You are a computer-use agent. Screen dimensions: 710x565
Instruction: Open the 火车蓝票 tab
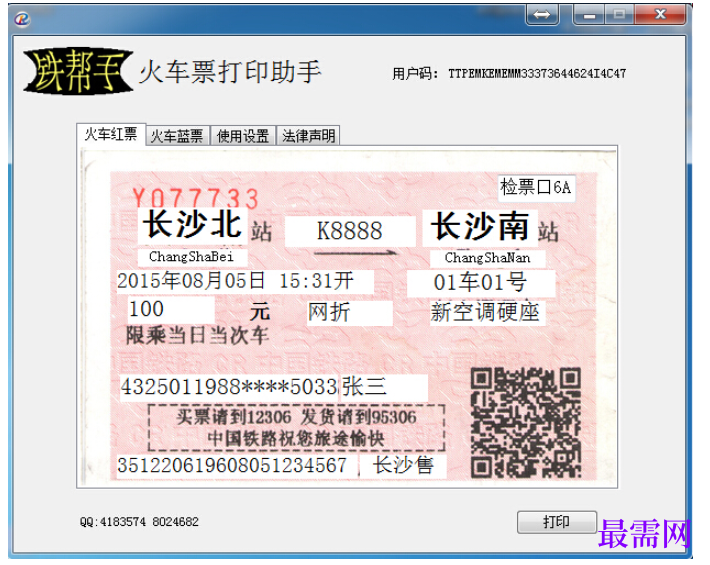click(177, 136)
